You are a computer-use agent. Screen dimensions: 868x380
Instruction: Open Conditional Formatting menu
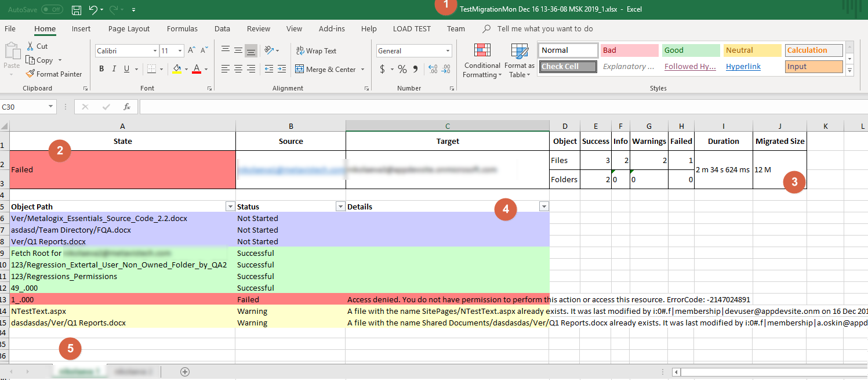(x=482, y=61)
